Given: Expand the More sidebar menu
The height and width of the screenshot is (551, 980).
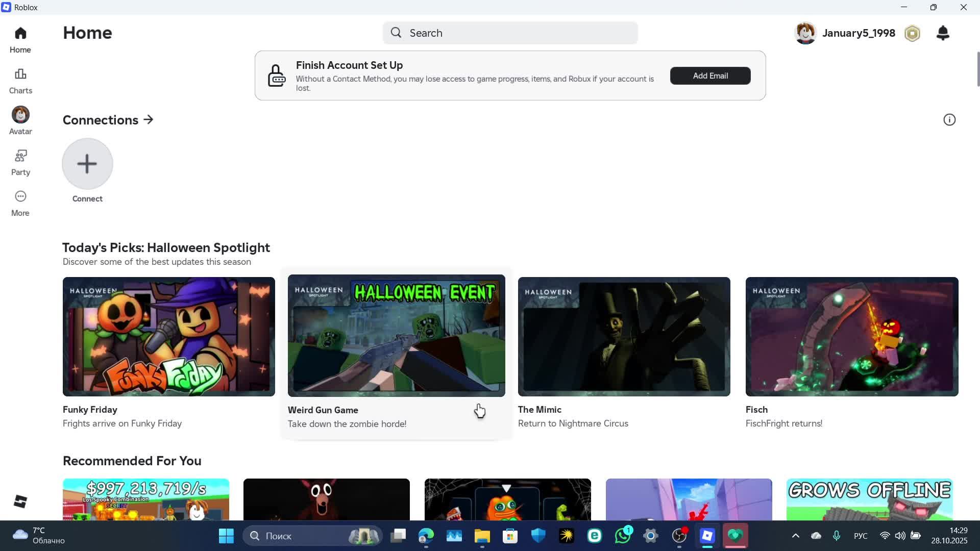Looking at the screenshot, I should click(20, 203).
